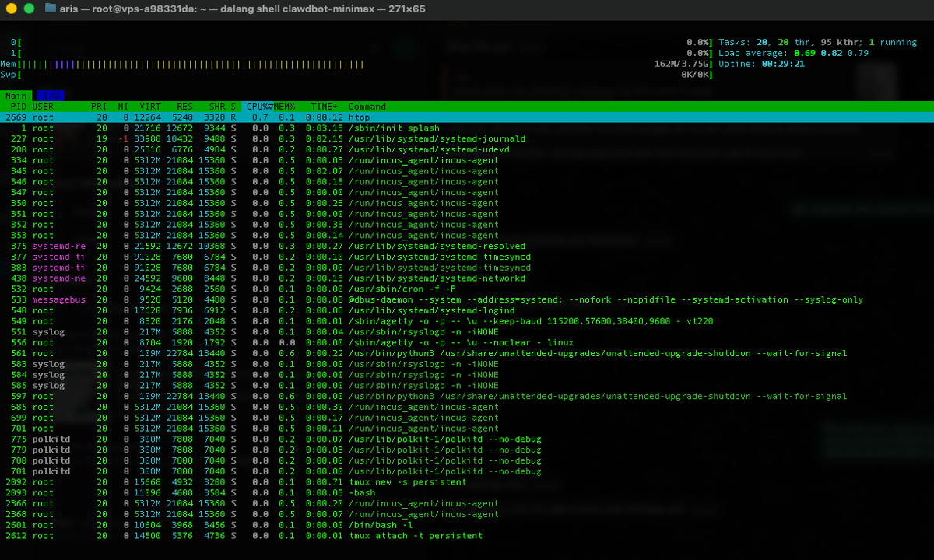Select incus-agent process with PID 353

467,235
